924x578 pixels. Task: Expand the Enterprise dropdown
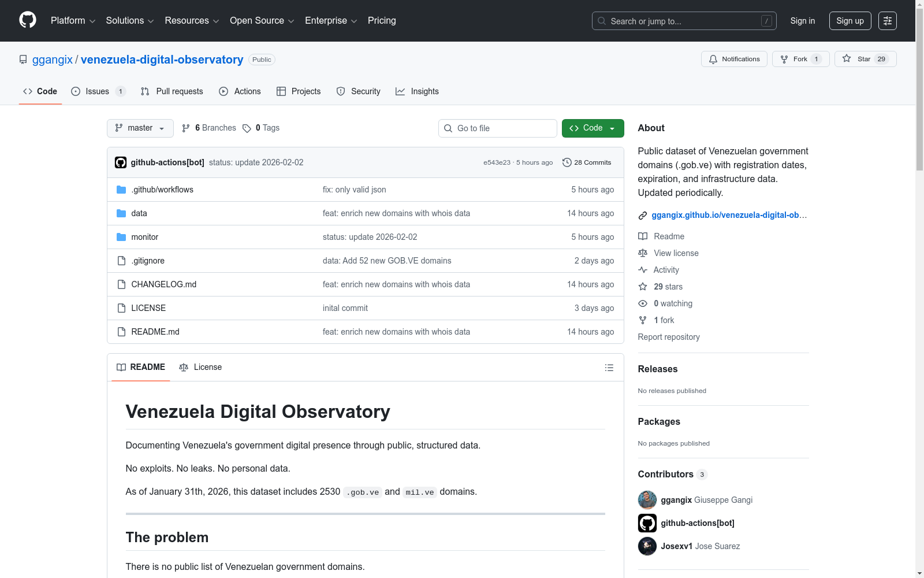331,21
